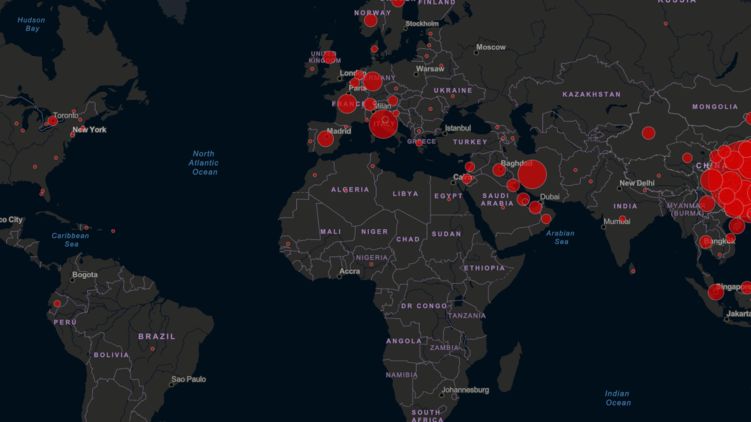Click the Algeria country label
Image resolution: width=751 pixels, height=422 pixels.
click(x=350, y=189)
